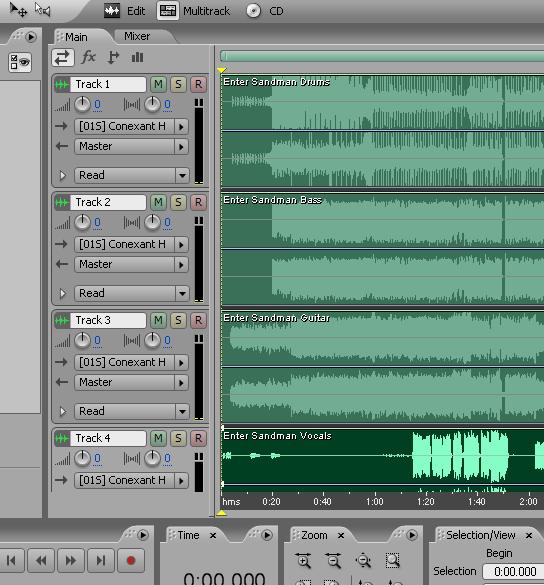Click Track 1 volume knob
This screenshot has height=585, width=544.
pyautogui.click(x=82, y=104)
